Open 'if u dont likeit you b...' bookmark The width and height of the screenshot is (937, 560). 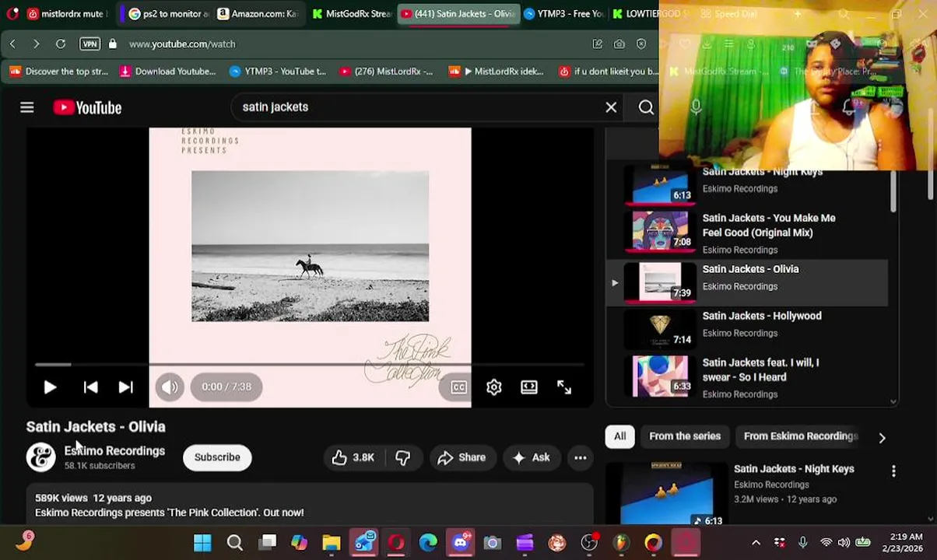pyautogui.click(x=609, y=72)
